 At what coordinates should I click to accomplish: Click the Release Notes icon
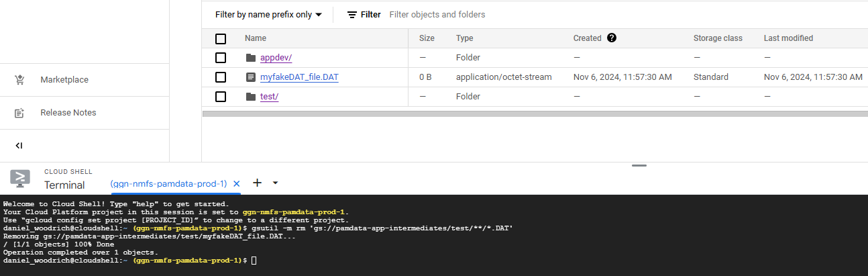pyautogui.click(x=19, y=113)
